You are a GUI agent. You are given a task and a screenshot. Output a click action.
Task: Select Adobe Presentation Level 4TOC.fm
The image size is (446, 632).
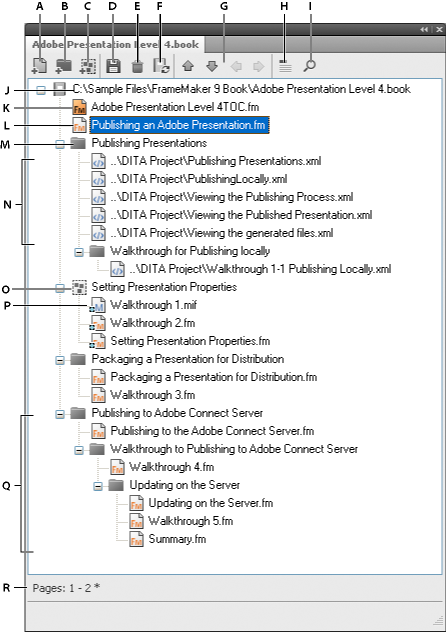tap(175, 107)
